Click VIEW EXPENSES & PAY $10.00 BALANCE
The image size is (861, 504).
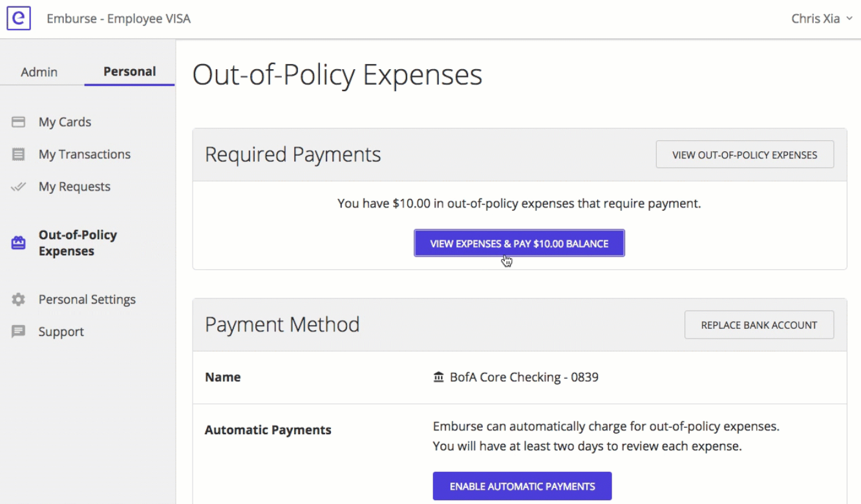click(519, 243)
